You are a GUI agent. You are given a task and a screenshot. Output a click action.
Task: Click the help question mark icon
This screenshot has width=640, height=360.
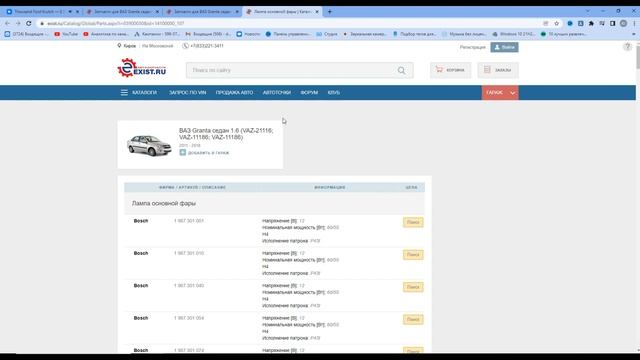[627, 47]
